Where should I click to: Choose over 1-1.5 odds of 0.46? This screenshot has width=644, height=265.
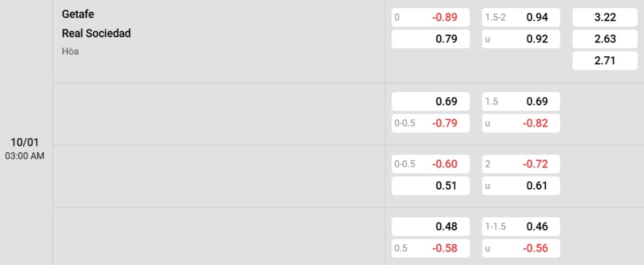[x=521, y=226]
